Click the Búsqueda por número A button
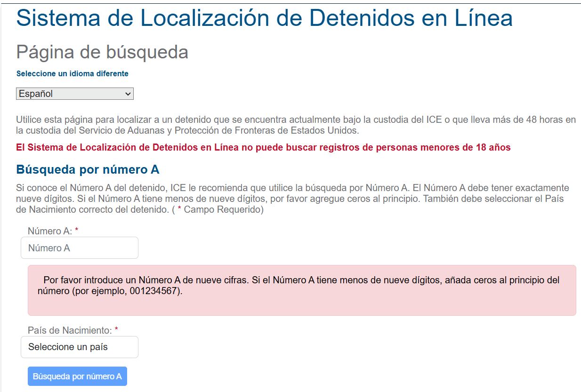The height and width of the screenshot is (392, 581). 77,376
